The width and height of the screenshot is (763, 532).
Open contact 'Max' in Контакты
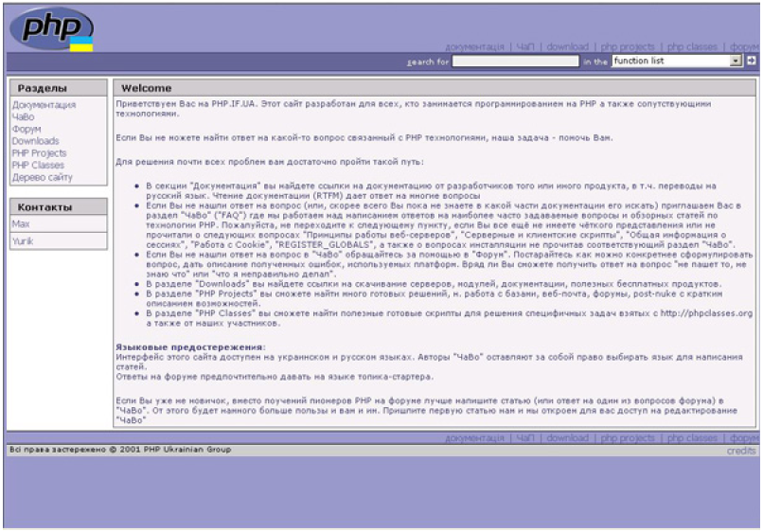[21, 224]
